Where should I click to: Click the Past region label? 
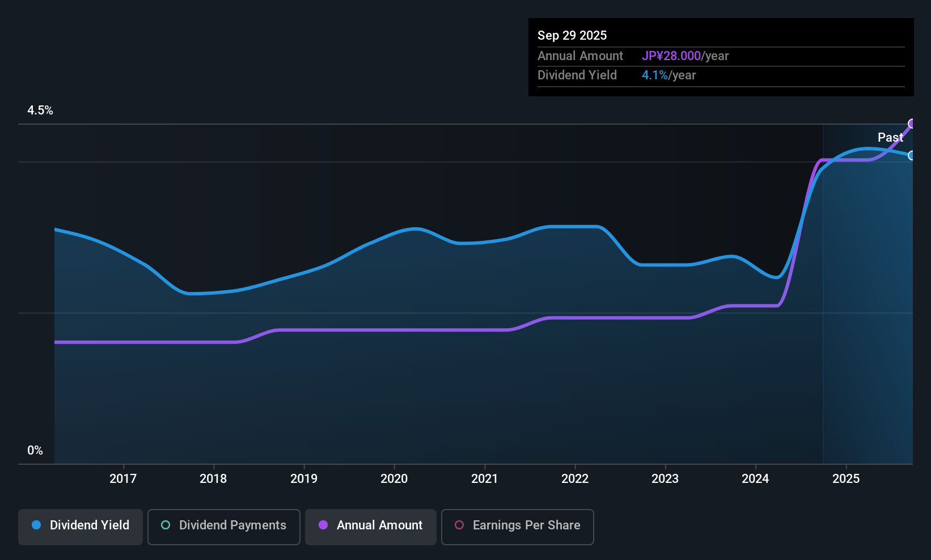tap(890, 137)
